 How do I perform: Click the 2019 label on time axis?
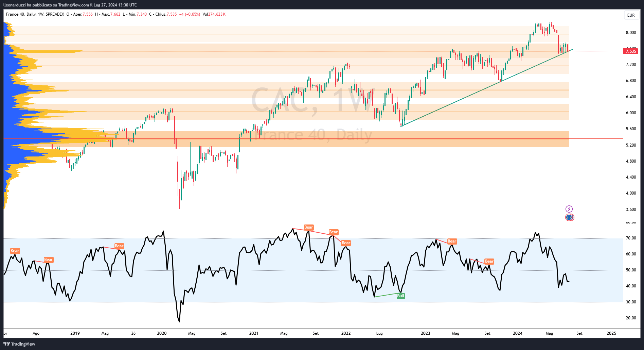(75, 333)
